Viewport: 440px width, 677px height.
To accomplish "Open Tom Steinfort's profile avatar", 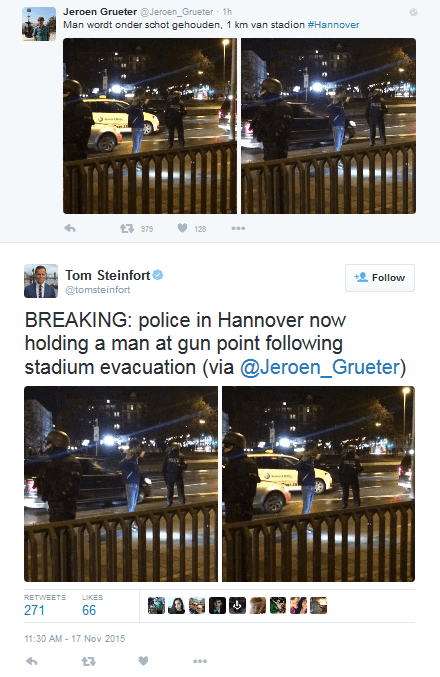I will (41, 281).
